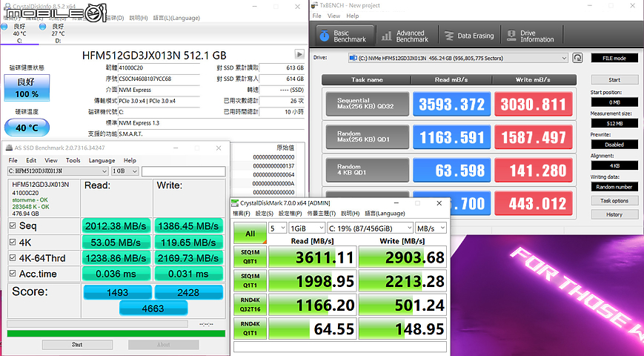Image resolution: width=644 pixels, height=356 pixels.
Task: Open CrystalDiskMark Language menu
Action: tap(385, 214)
